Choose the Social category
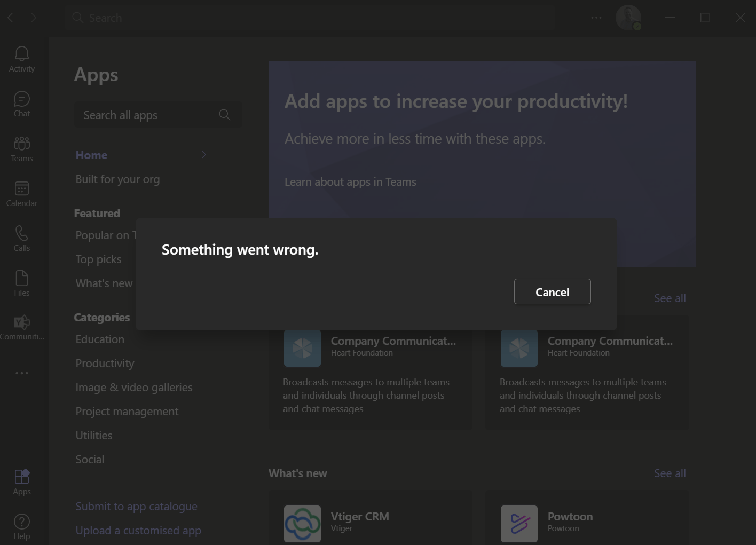 click(x=90, y=460)
